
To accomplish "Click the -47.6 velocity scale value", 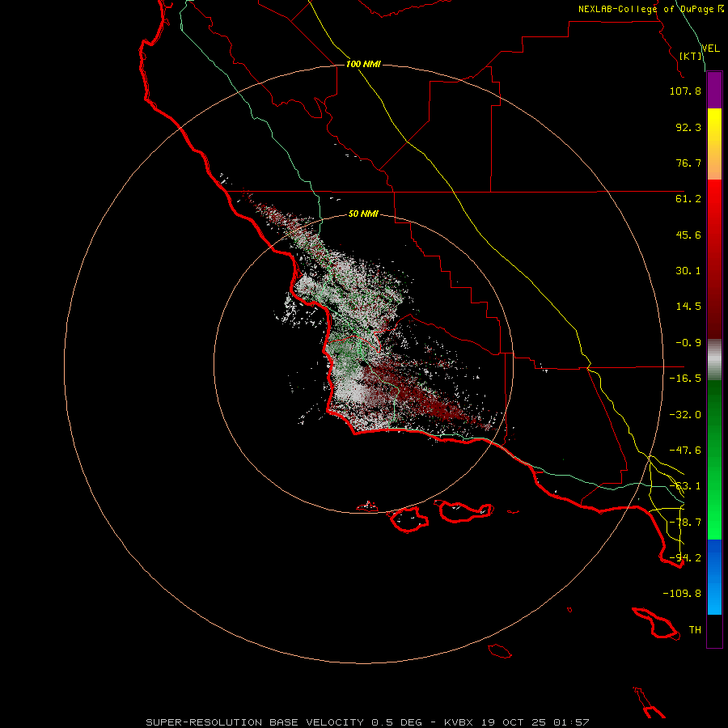I will (x=685, y=451).
